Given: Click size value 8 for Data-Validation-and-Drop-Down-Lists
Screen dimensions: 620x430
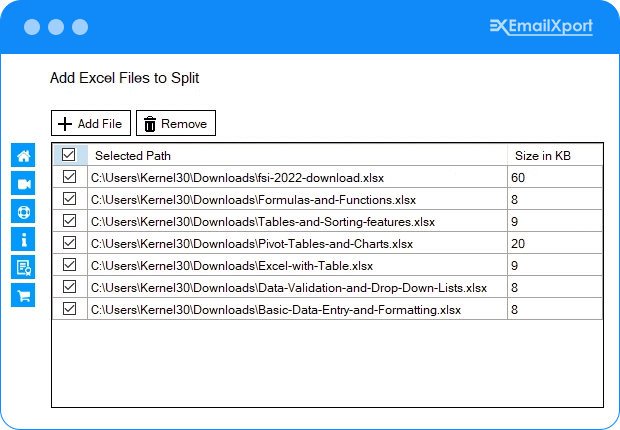Looking at the screenshot, I should click(x=514, y=288).
